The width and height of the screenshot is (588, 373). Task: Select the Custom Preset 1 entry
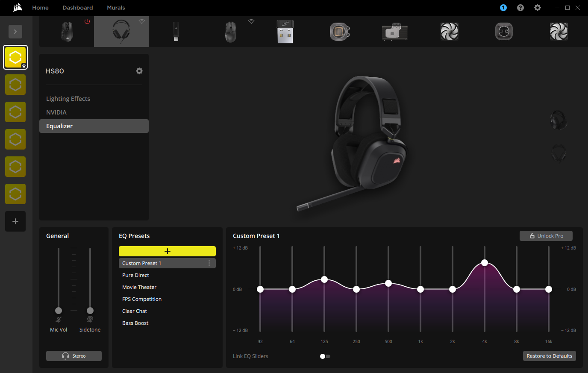point(167,263)
